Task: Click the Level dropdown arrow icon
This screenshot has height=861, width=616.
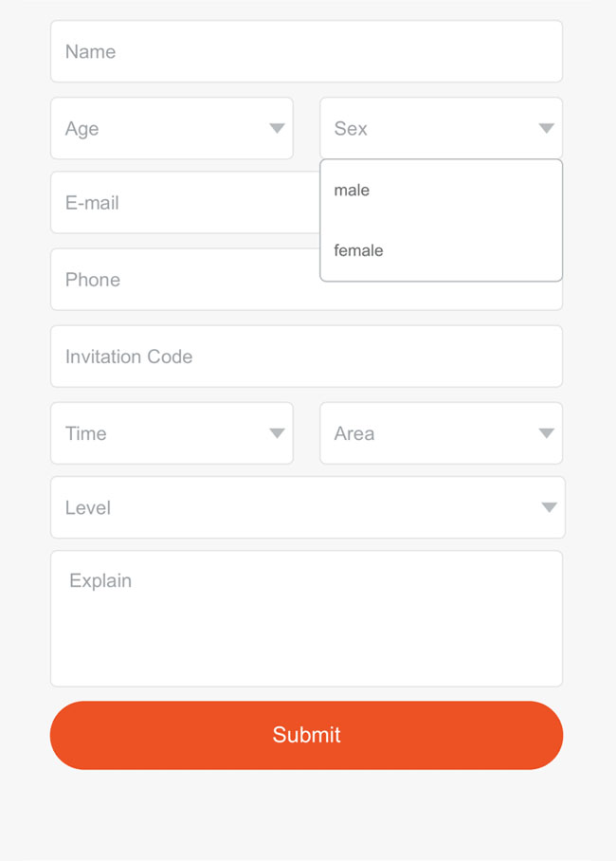Action: (x=549, y=507)
